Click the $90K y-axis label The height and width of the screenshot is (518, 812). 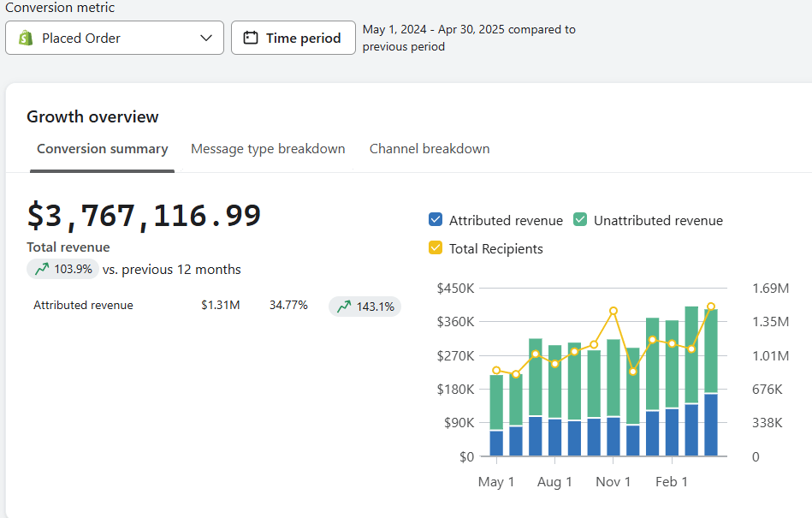click(459, 423)
